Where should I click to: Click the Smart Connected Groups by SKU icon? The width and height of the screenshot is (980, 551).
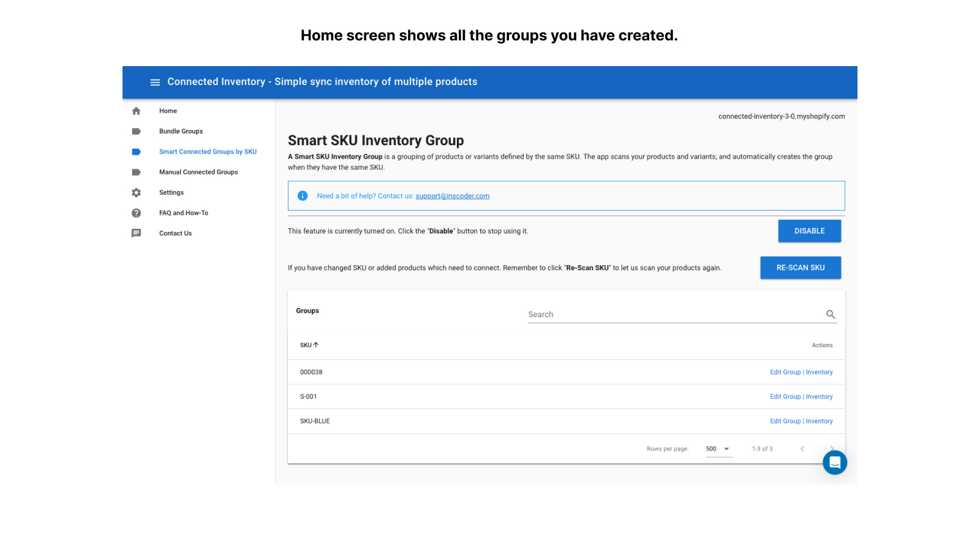[x=136, y=151]
